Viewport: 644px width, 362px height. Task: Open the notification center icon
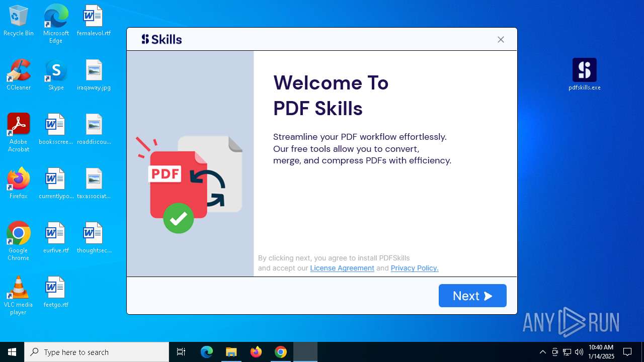[627, 352]
